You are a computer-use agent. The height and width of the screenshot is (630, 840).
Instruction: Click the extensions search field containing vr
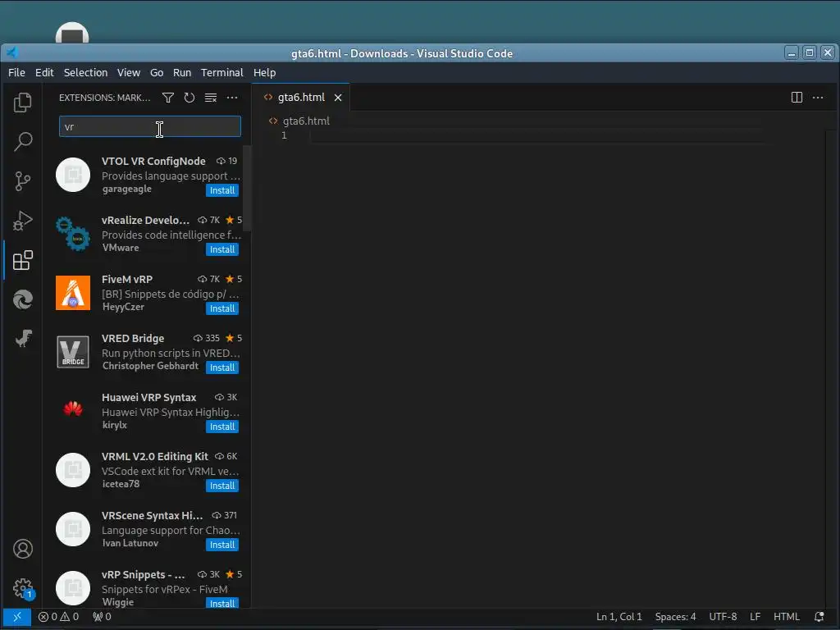(x=150, y=126)
